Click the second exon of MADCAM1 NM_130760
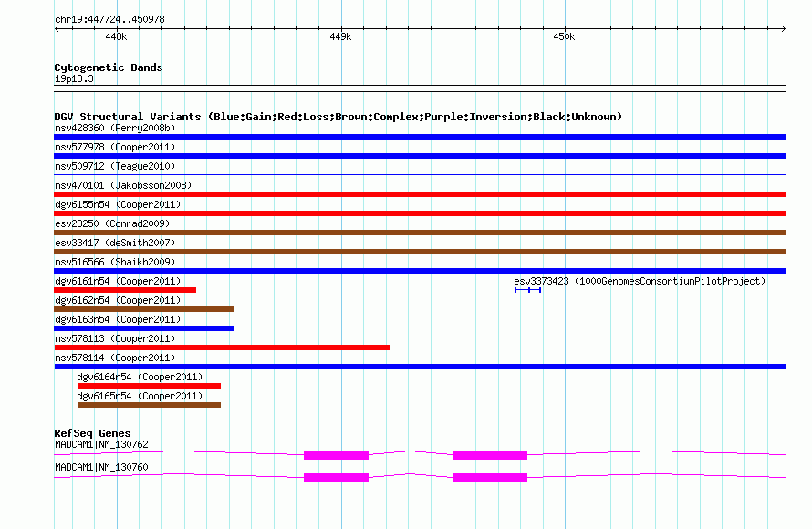The width and height of the screenshot is (812, 529). click(x=490, y=478)
